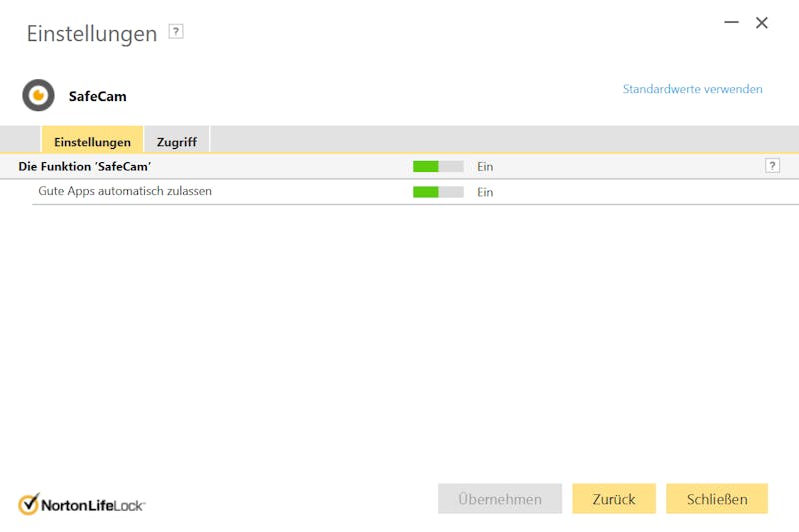Click 'Standardwerte verwenden' link
The height and width of the screenshot is (532, 799).
pos(692,89)
